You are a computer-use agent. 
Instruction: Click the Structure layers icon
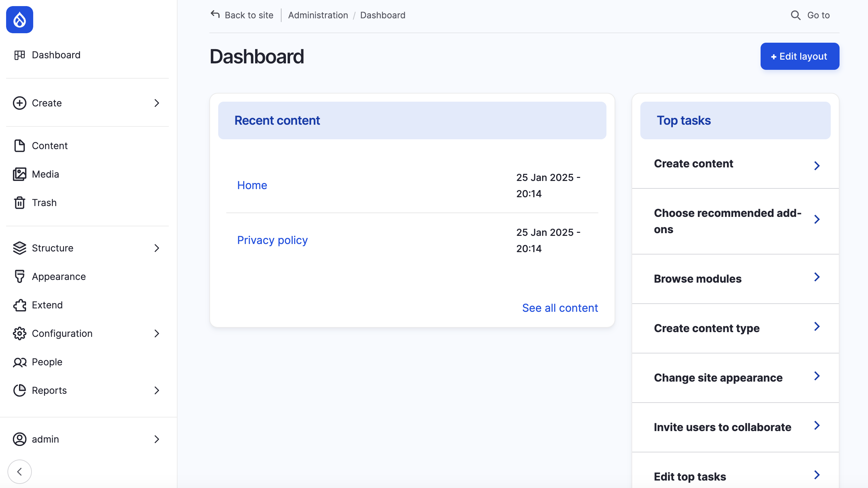pos(20,248)
